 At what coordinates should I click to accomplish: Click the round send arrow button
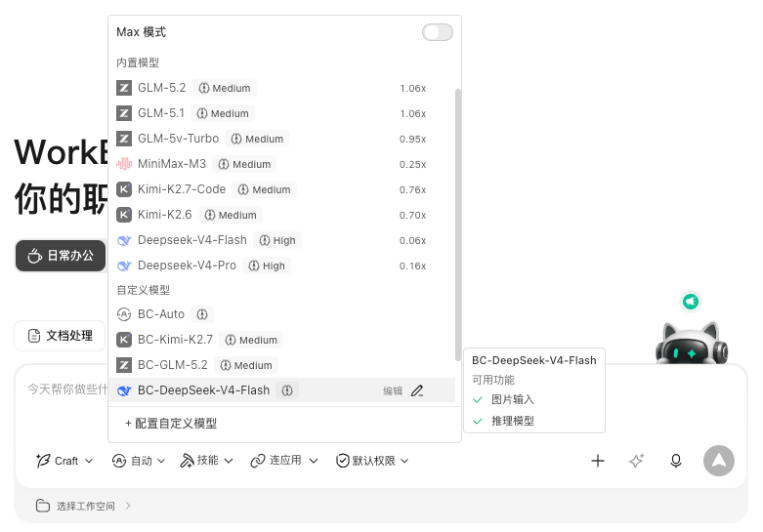(719, 461)
